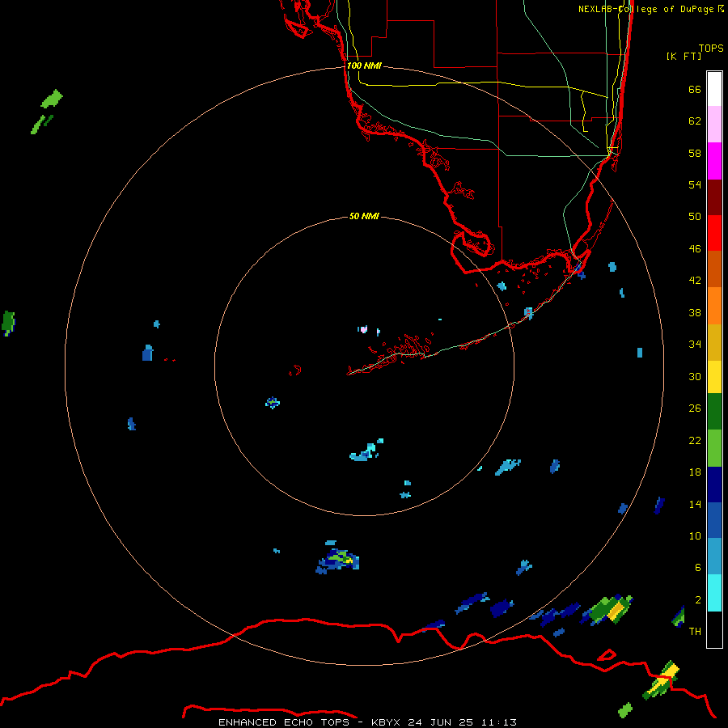Click the 38 legend value

695,313
